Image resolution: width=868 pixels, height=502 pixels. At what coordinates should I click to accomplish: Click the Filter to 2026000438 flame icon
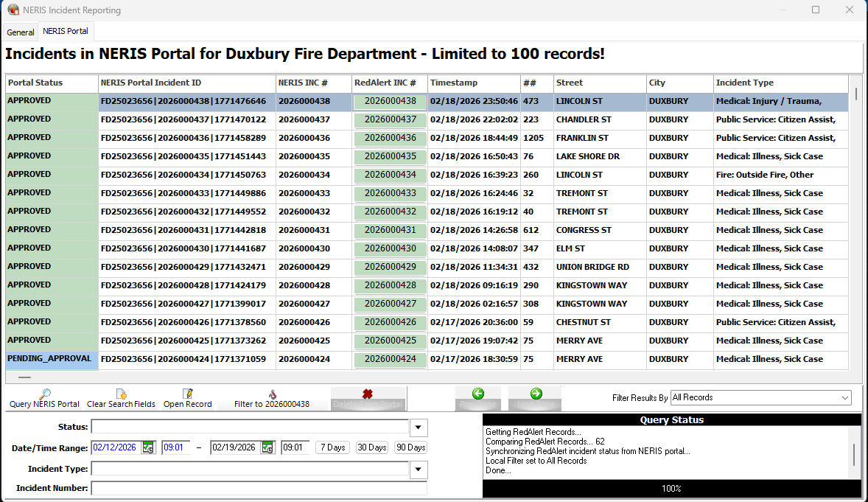pyautogui.click(x=273, y=394)
